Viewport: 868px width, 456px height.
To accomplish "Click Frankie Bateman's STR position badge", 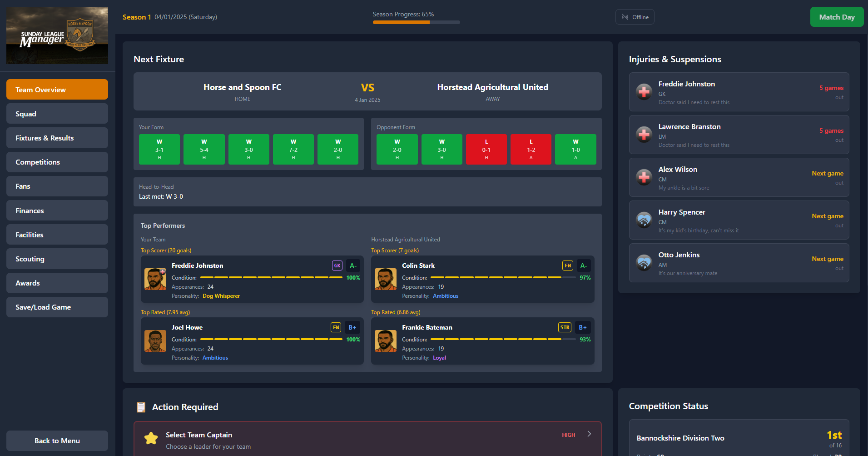I will [x=565, y=327].
